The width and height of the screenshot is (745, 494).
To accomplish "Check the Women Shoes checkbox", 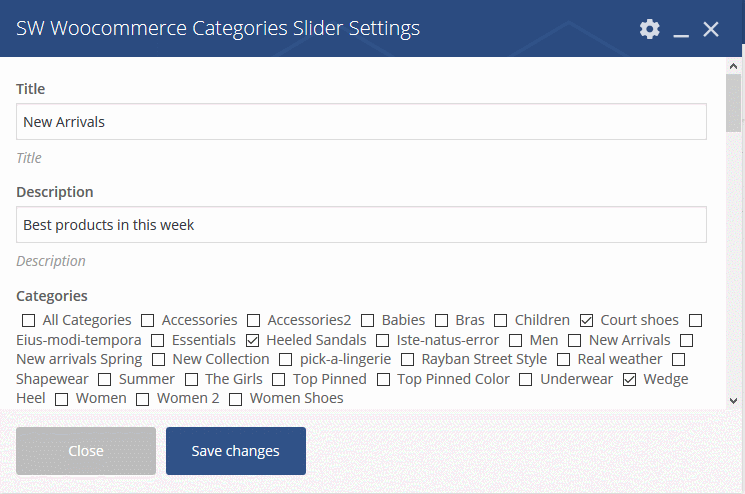I will tap(236, 399).
